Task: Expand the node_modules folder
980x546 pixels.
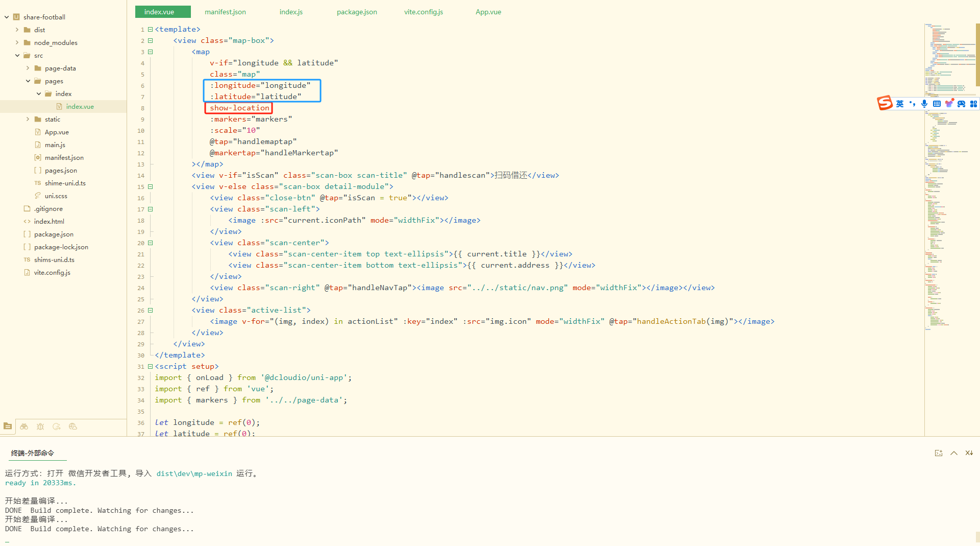Action: tap(17, 42)
